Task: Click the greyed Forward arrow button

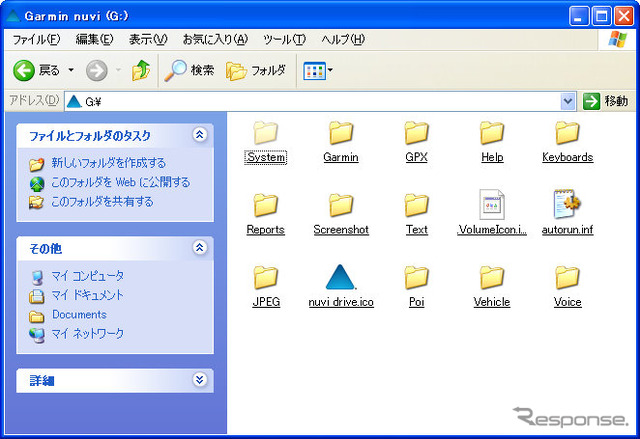Action: point(97,71)
